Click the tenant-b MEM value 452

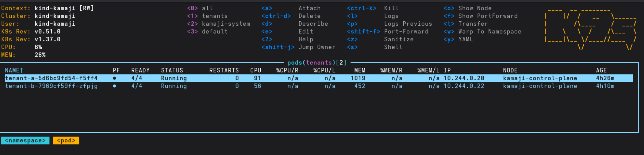pyautogui.click(x=360, y=86)
